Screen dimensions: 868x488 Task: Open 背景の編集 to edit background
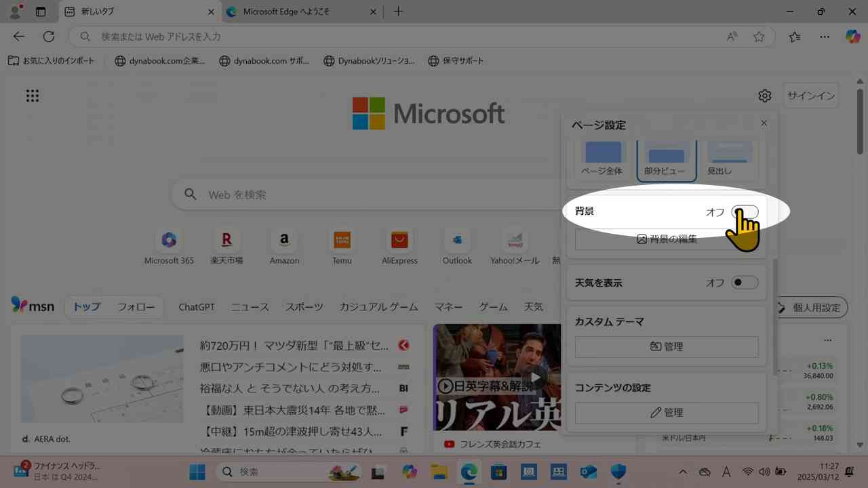pyautogui.click(x=667, y=239)
